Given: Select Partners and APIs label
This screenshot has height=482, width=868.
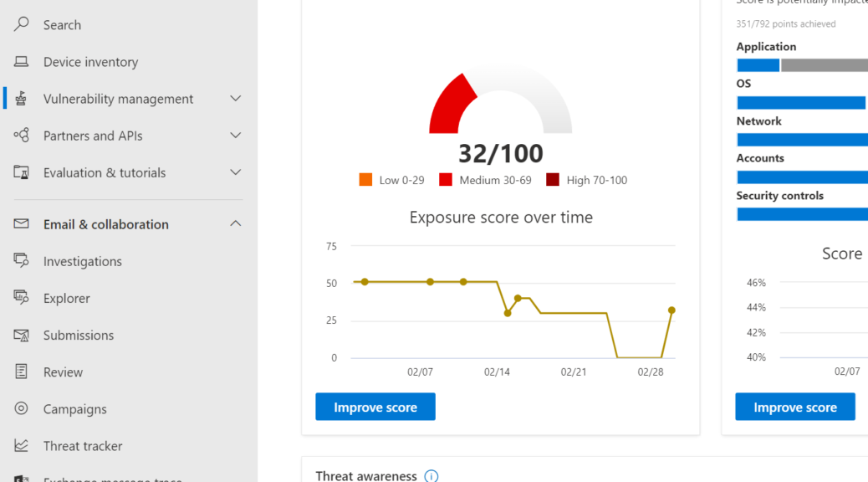Looking at the screenshot, I should [93, 136].
